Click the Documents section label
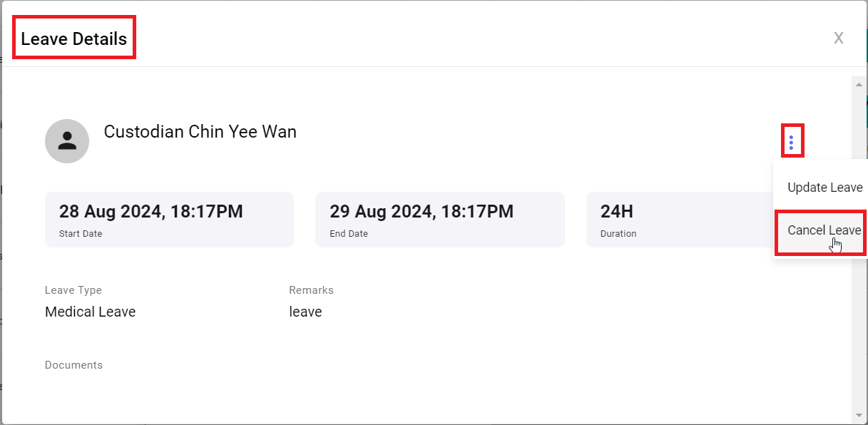 click(x=73, y=365)
